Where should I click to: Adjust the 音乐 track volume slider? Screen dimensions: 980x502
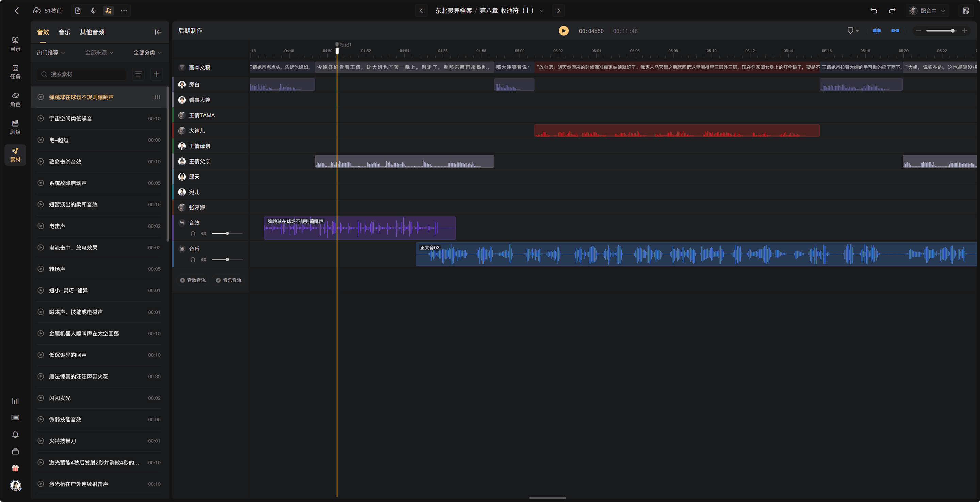point(227,260)
